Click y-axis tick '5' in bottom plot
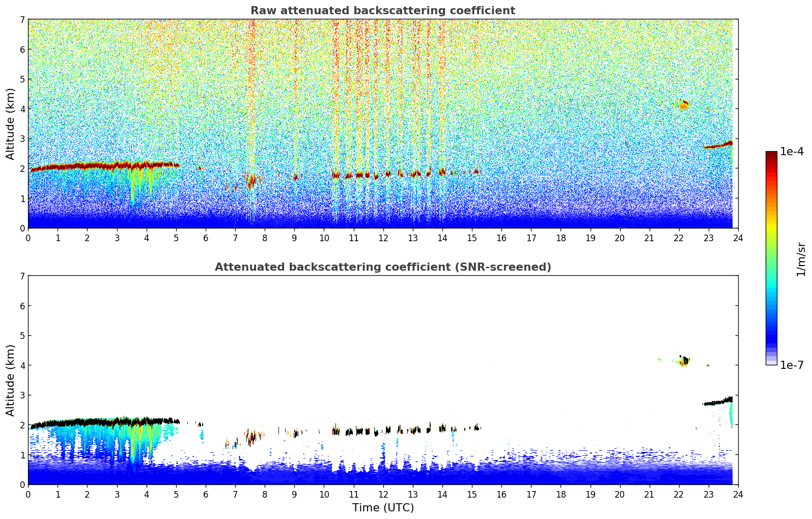Viewport: 812px width, 519px height. 22,335
